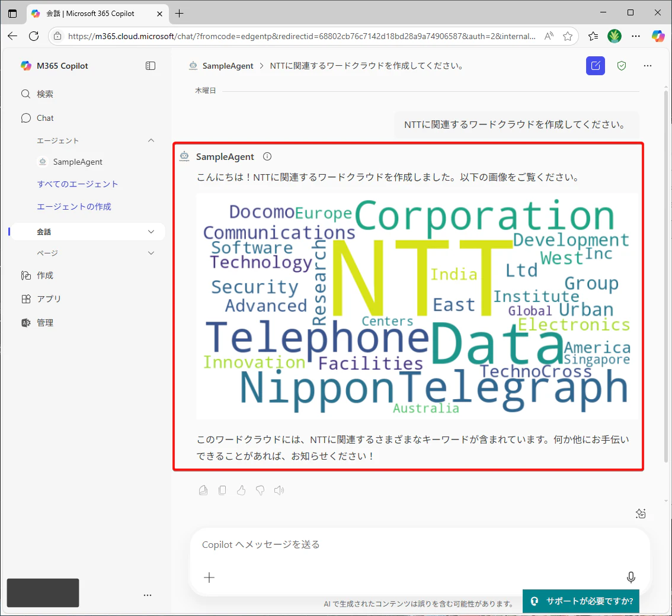Click the share response icon below the reply

click(x=203, y=490)
